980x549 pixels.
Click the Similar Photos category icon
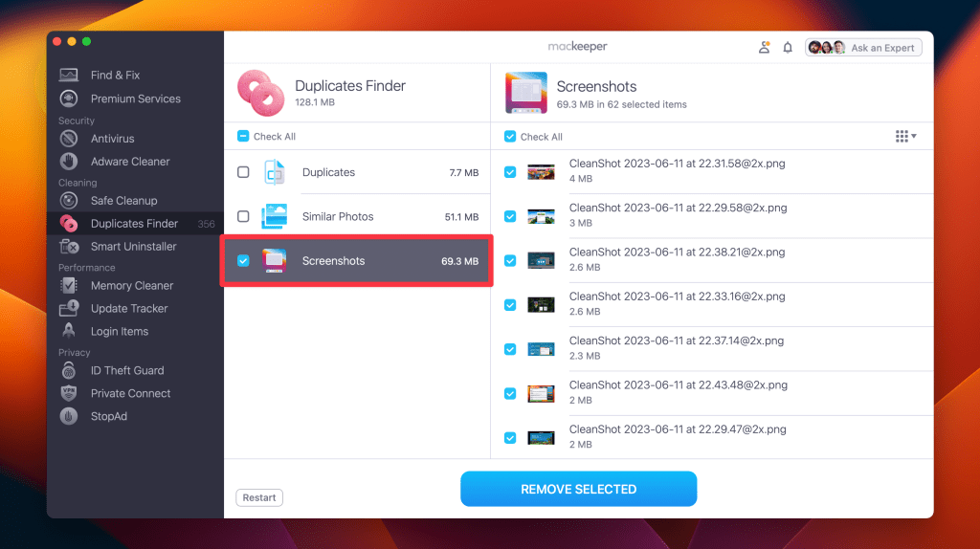click(275, 217)
